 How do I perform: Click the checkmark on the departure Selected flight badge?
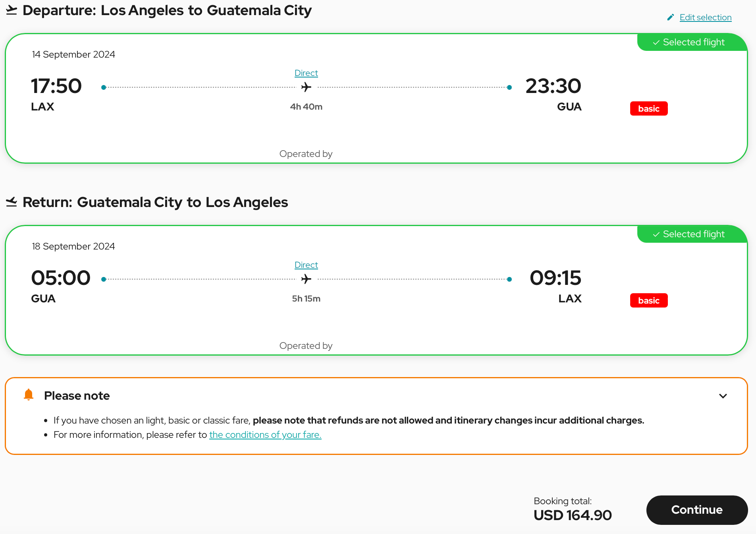pyautogui.click(x=656, y=43)
